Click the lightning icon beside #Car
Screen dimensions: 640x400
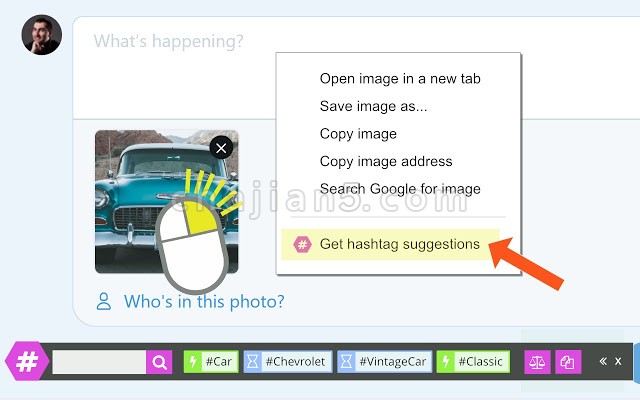point(193,362)
